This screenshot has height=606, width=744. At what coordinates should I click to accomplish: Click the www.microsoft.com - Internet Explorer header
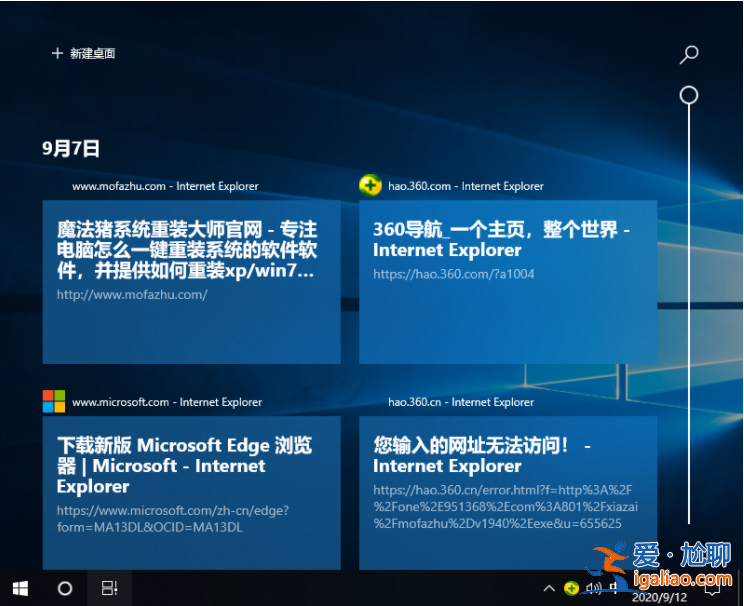167,402
